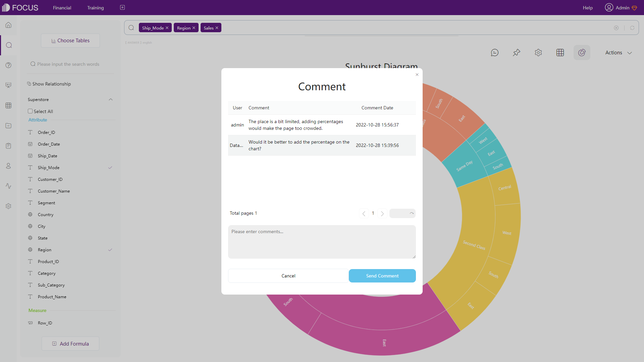Open the chart type pie icon
Viewport: 644px width, 362px height.
tap(582, 53)
